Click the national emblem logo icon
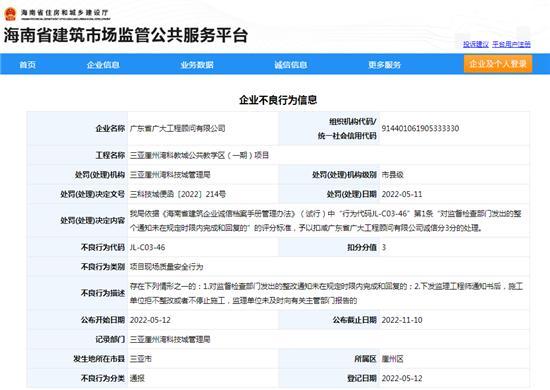 point(10,14)
